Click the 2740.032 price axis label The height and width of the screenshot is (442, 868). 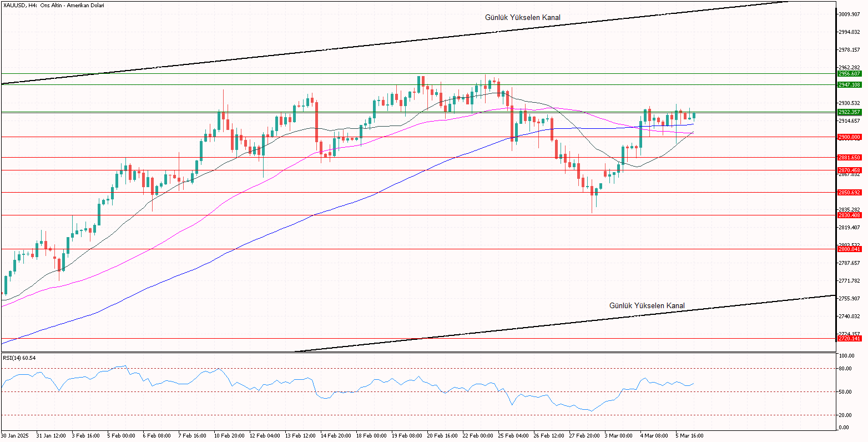tap(850, 316)
